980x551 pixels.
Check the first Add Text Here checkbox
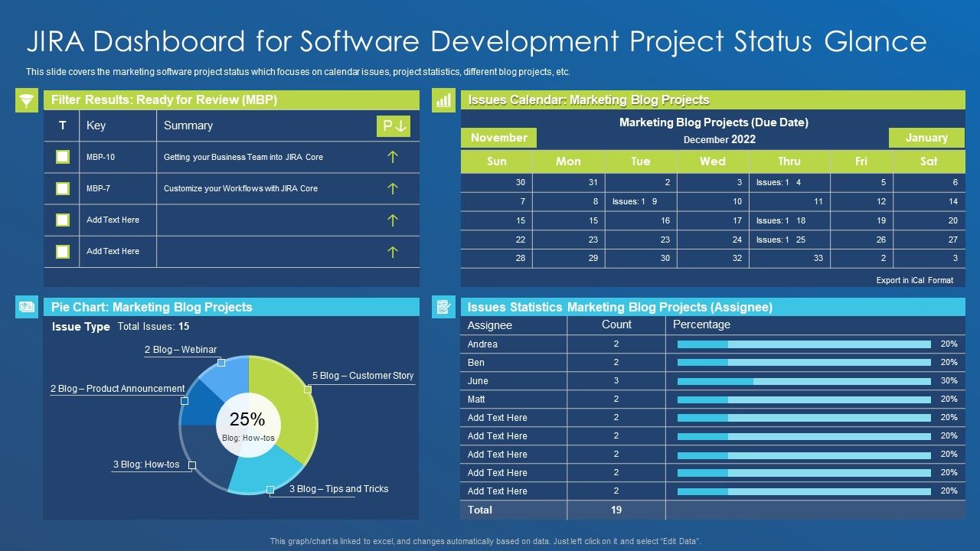[61, 219]
